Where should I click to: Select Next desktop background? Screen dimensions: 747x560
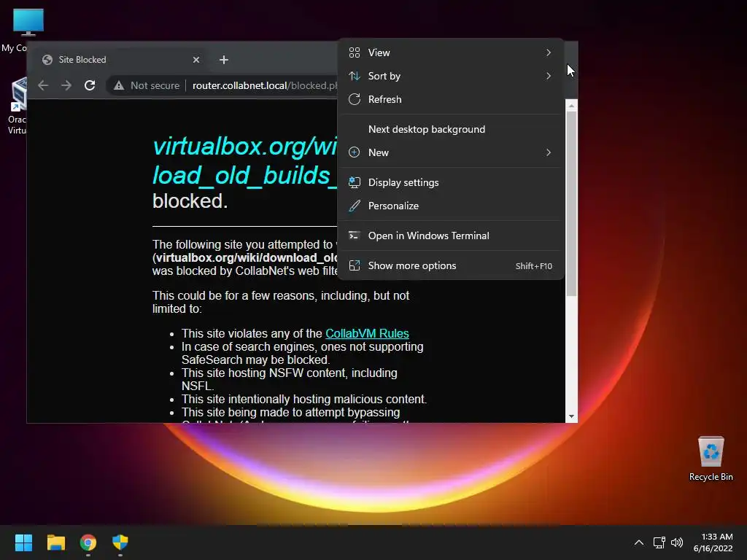tap(450, 129)
